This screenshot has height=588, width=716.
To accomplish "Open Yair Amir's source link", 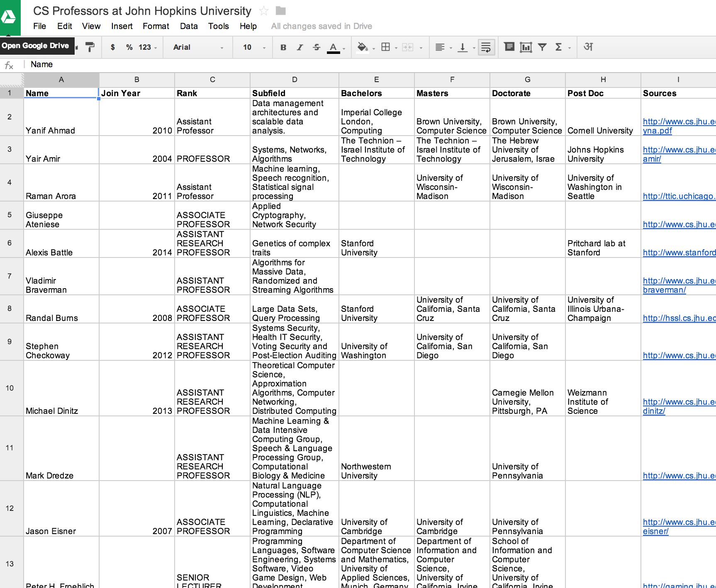I will [679, 154].
